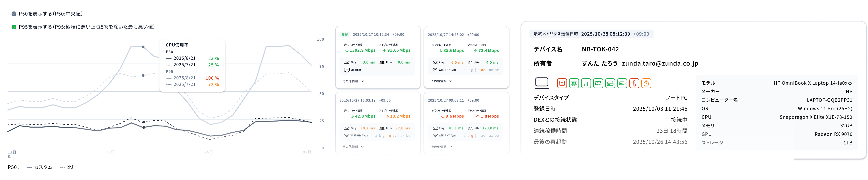Toggle the P50 median display checkbox
This screenshot has width=868, height=180.
[14, 14]
